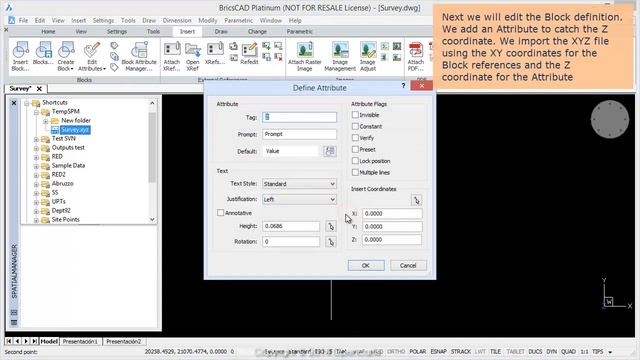Pick insert coordinates point on screen
This screenshot has width=640, height=360.
(416, 200)
